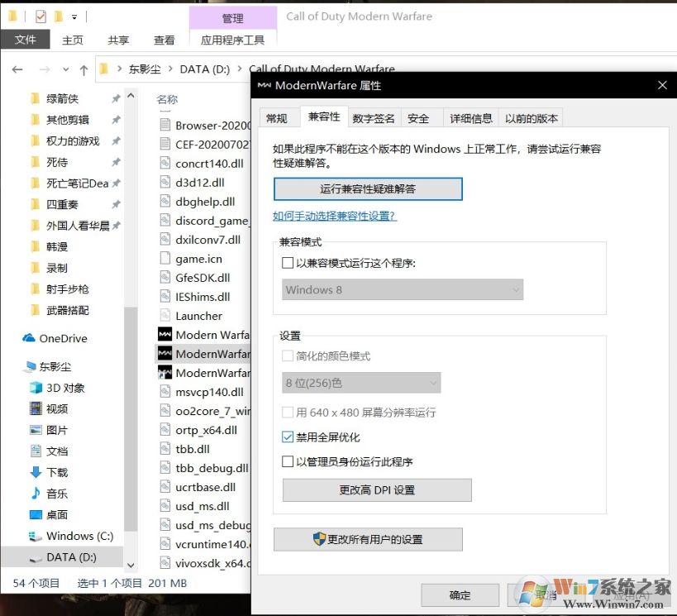This screenshot has height=616, width=677.
Task: Open 音乐 from the navigation pane
Action: point(57,494)
